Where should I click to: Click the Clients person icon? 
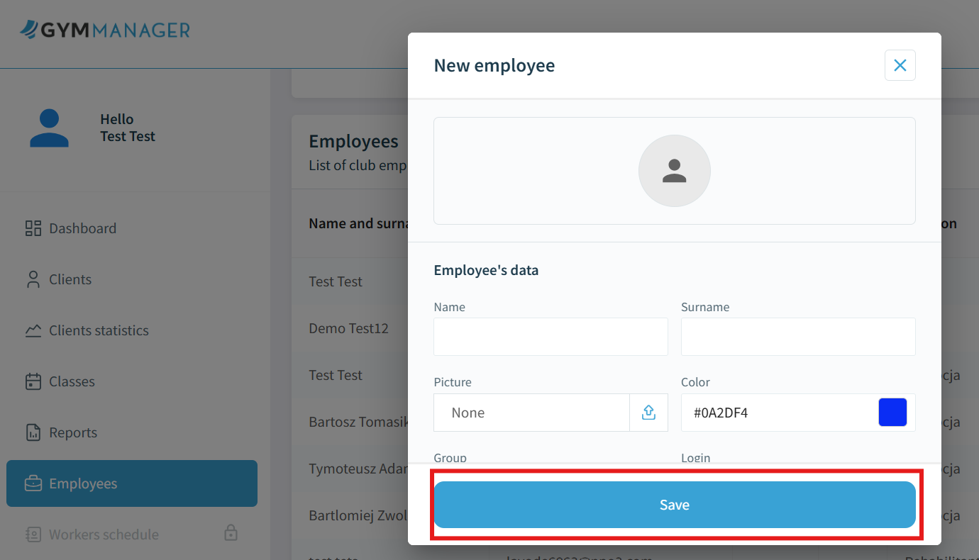pyautogui.click(x=33, y=279)
